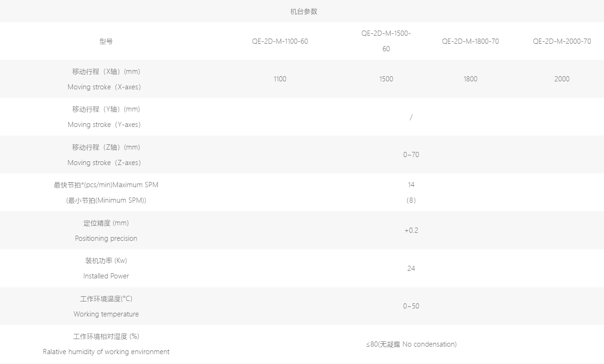The height and width of the screenshot is (364, 604).
Task: Select model QE-2D-M-1100-60 cell
Action: (x=280, y=41)
